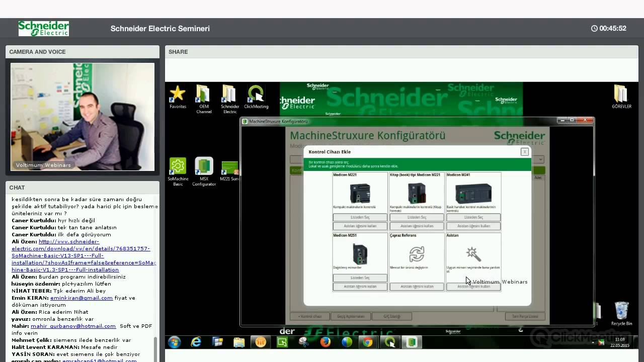Click the 00:45:52 session timer
Screen dimensions: 644x362
click(x=609, y=29)
